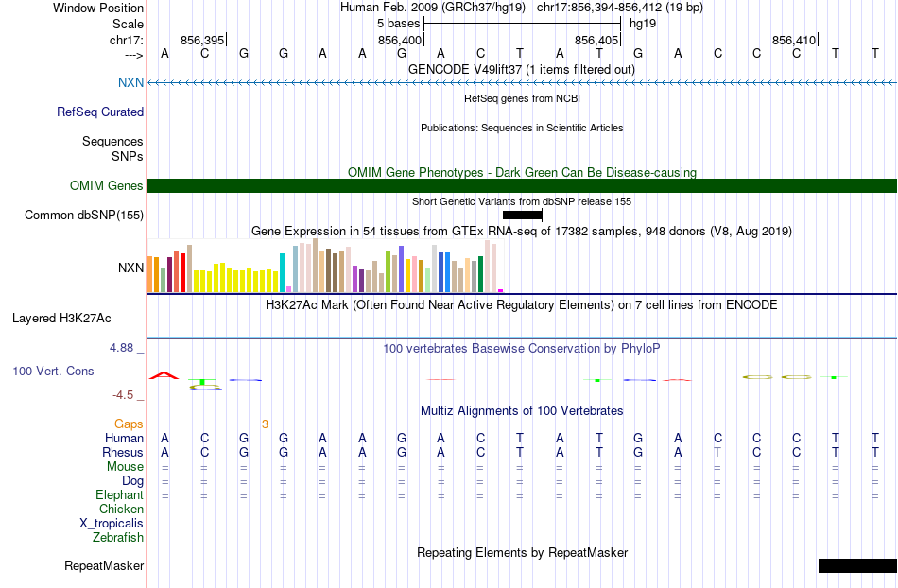The width and height of the screenshot is (898, 588).
Task: Click the Basewise Conservation by PhyloP title
Action: coord(521,348)
